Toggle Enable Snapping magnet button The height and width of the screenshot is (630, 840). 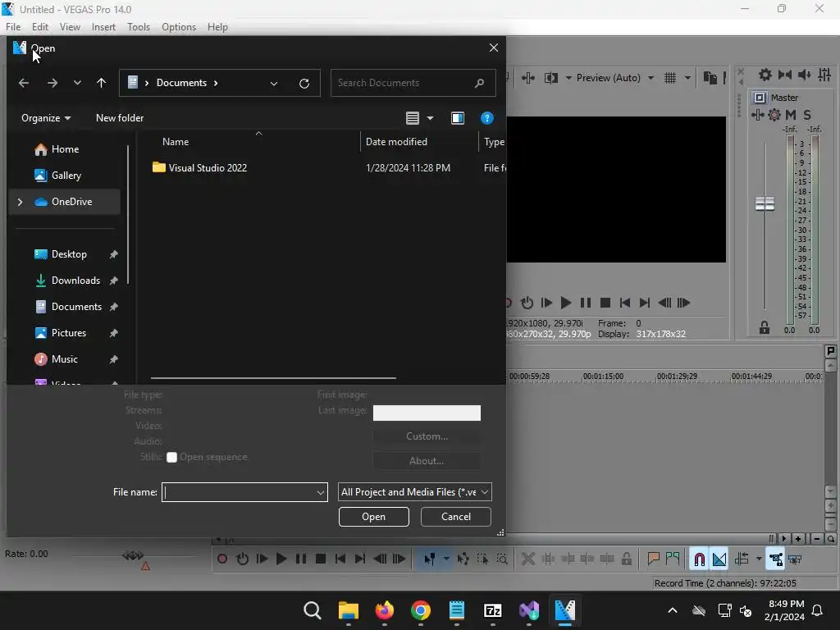point(699,559)
